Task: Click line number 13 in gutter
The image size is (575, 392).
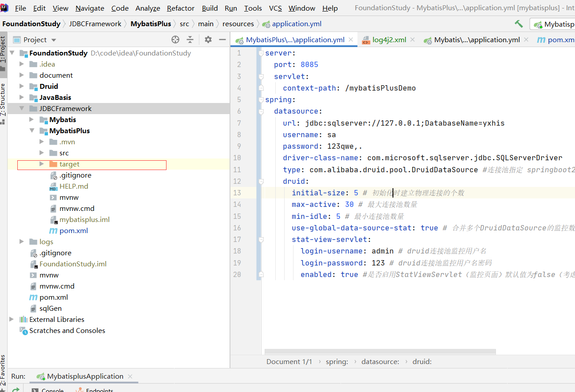Action: click(237, 193)
